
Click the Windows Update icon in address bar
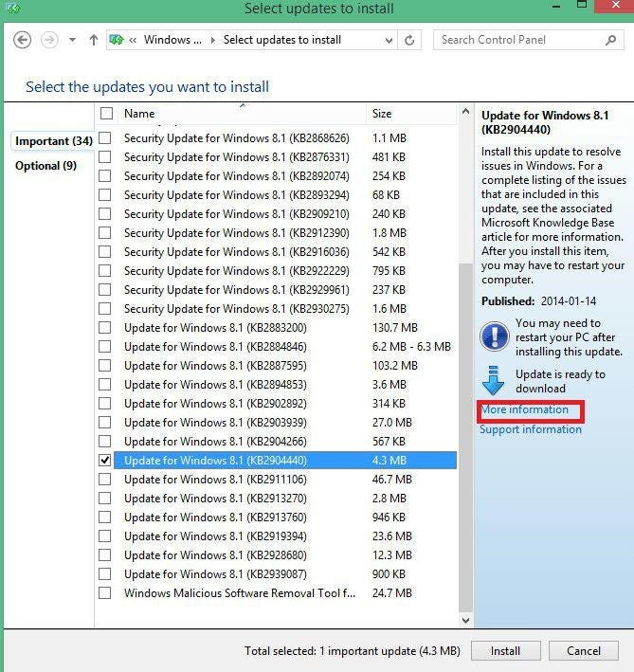(116, 41)
